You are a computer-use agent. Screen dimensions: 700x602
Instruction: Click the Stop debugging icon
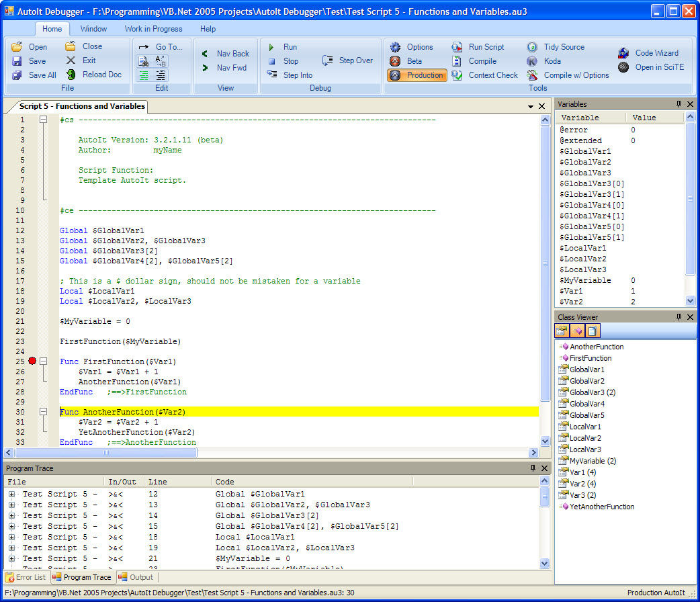point(271,61)
